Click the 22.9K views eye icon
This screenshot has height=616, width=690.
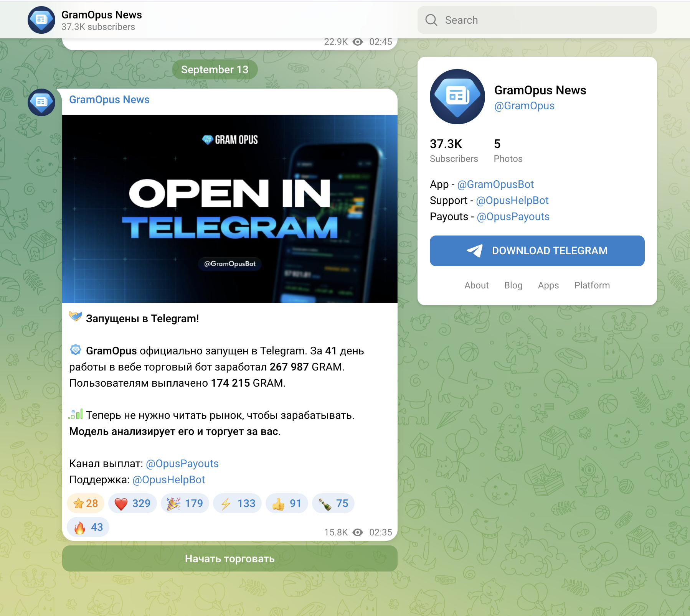(x=358, y=42)
